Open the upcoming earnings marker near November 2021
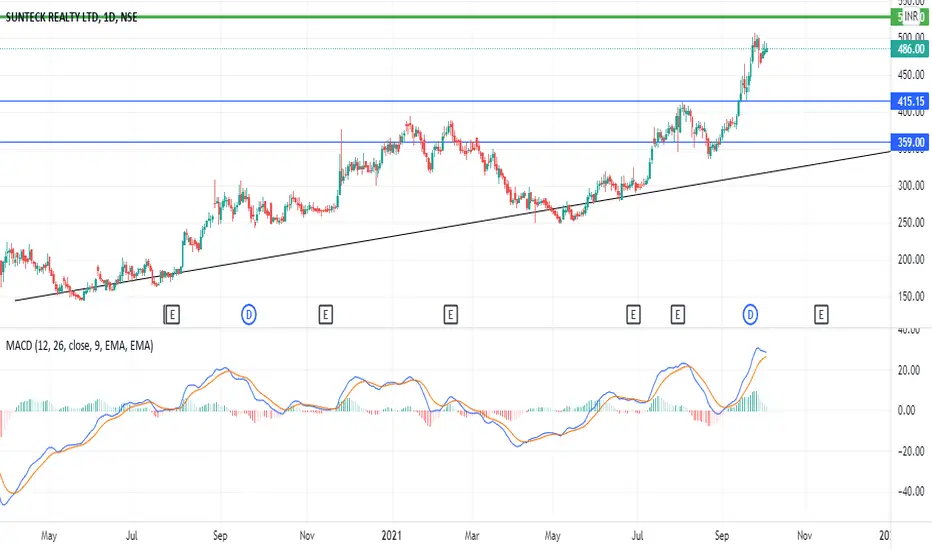This screenshot has width=932, height=550. [x=821, y=315]
